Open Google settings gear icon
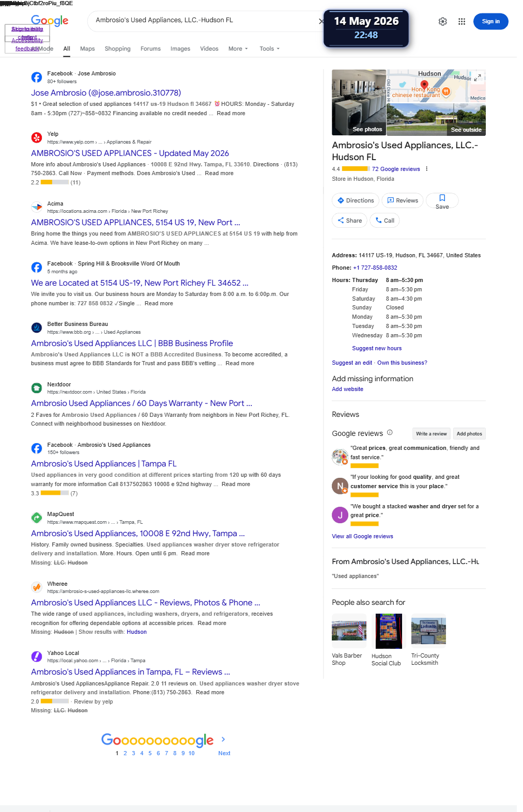 pyautogui.click(x=442, y=22)
